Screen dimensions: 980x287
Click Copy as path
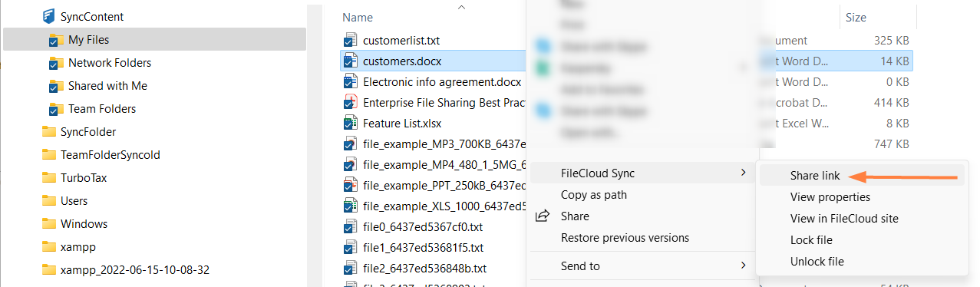594,195
